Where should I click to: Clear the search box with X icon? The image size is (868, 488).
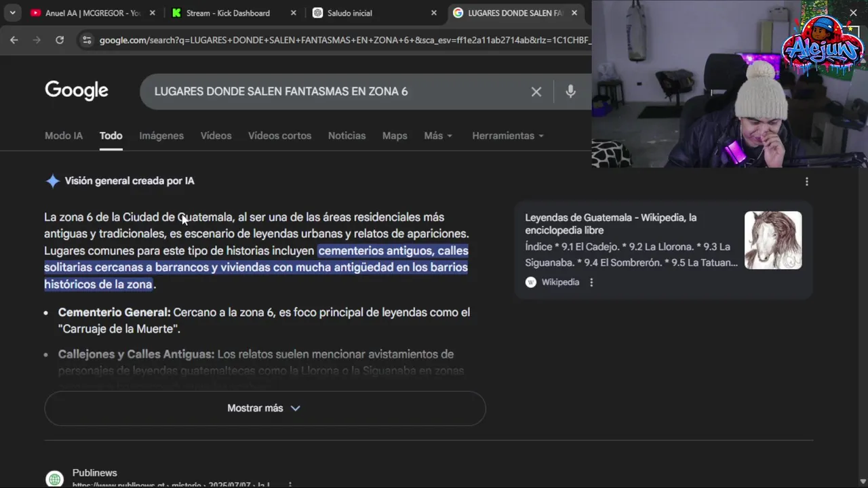[x=536, y=91]
